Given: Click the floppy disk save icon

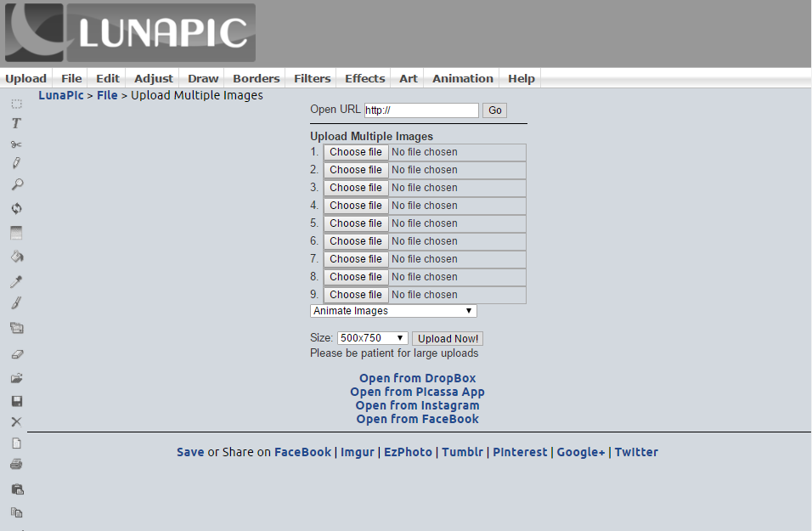Looking at the screenshot, I should pyautogui.click(x=16, y=401).
